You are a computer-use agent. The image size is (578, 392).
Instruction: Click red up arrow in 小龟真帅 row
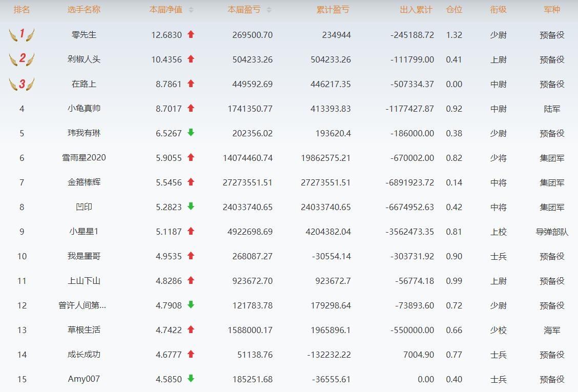click(x=191, y=108)
